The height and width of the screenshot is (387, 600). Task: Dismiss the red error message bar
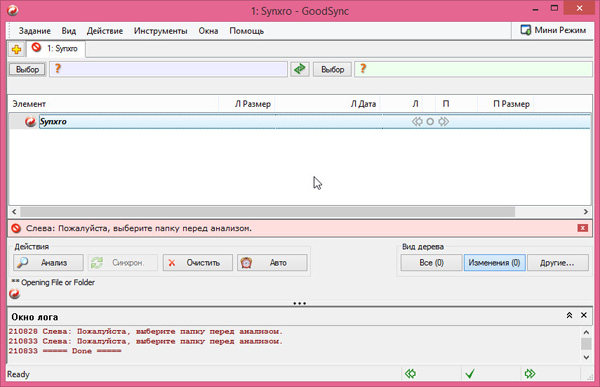(582, 228)
